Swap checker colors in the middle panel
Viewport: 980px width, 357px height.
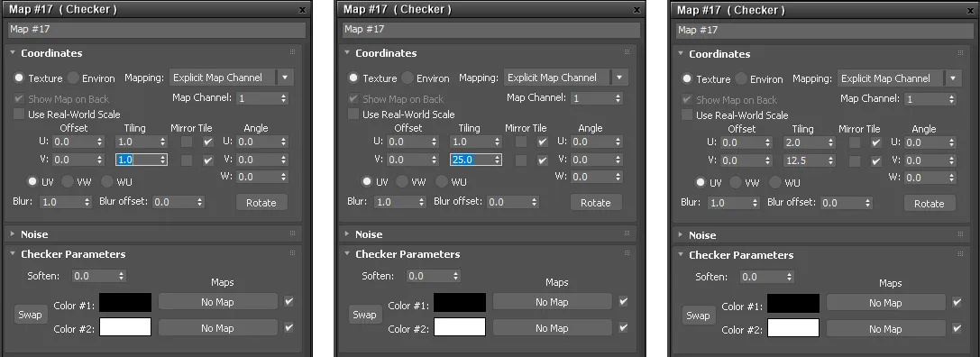click(x=364, y=315)
